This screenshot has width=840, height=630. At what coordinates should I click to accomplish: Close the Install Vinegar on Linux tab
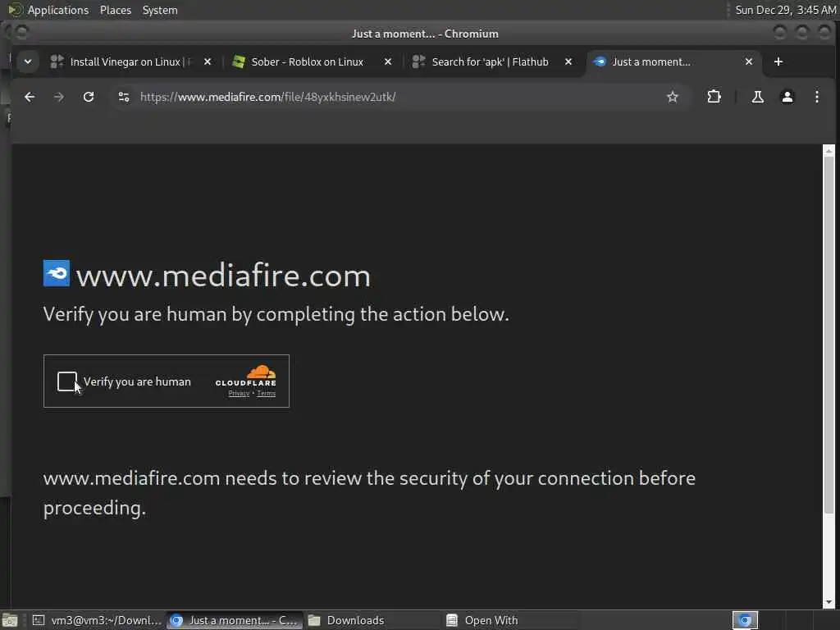pyautogui.click(x=208, y=62)
